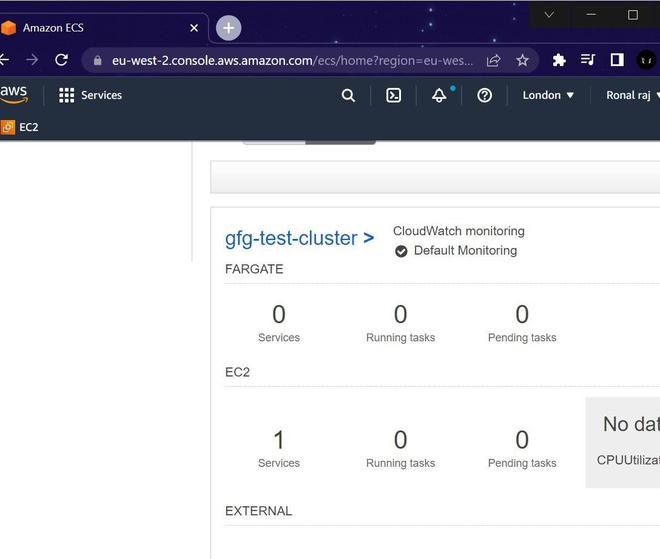The width and height of the screenshot is (660, 559).
Task: Click the EXTERNAL section heading
Action: [x=258, y=511]
